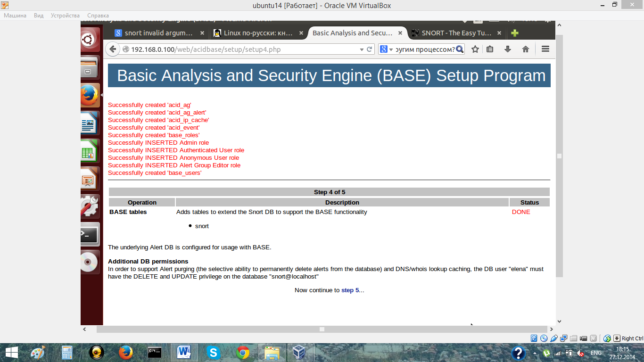Open Paint from Windows taskbar
Image resolution: width=644 pixels, height=362 pixels.
(38, 353)
